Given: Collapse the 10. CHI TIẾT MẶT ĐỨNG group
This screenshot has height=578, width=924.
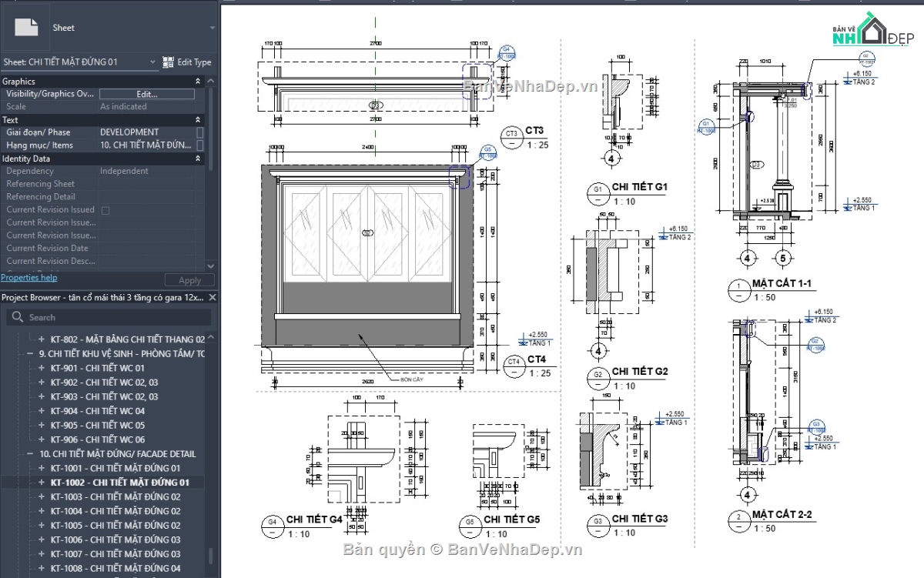Looking at the screenshot, I should pyautogui.click(x=30, y=454).
